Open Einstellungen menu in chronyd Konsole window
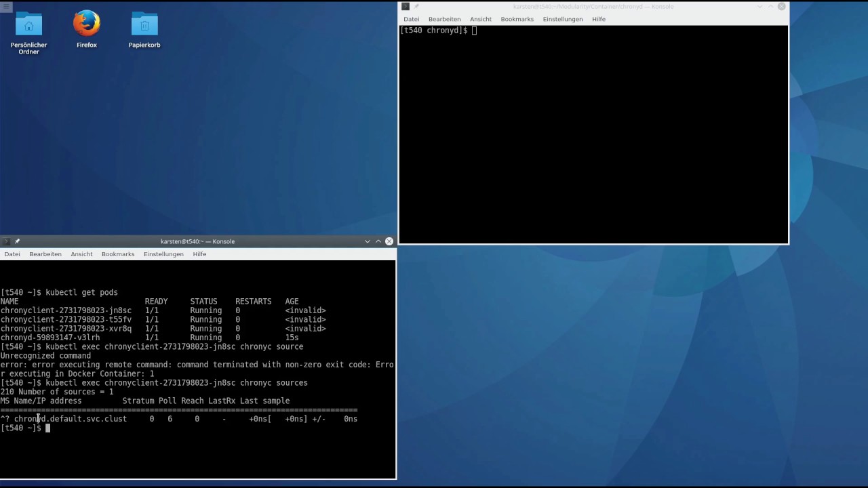This screenshot has height=488, width=868. pos(563,19)
